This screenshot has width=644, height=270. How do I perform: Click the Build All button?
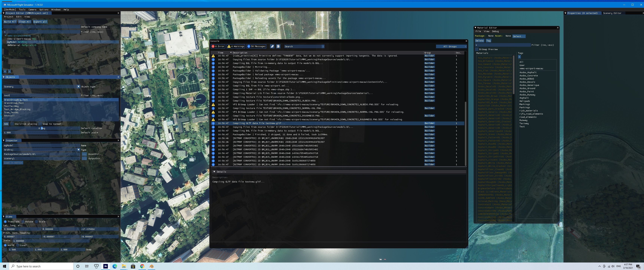[10, 22]
